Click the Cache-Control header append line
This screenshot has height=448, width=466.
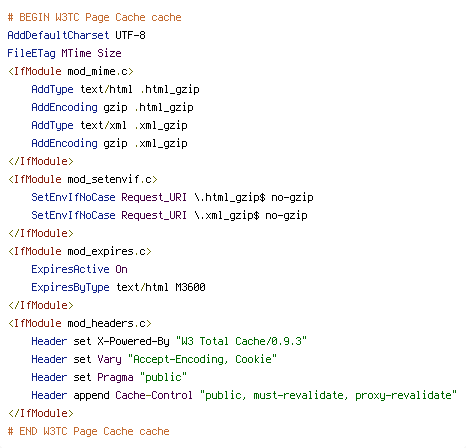tap(244, 395)
